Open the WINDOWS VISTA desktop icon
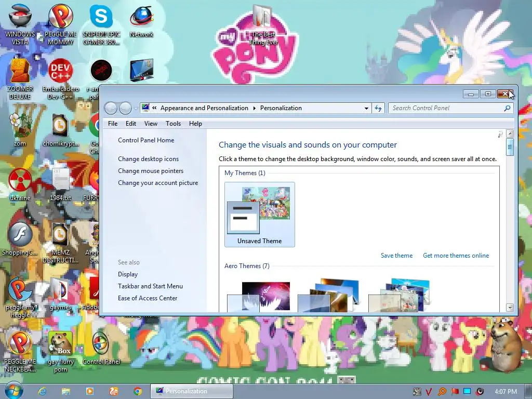This screenshot has height=399, width=532. pos(20,24)
